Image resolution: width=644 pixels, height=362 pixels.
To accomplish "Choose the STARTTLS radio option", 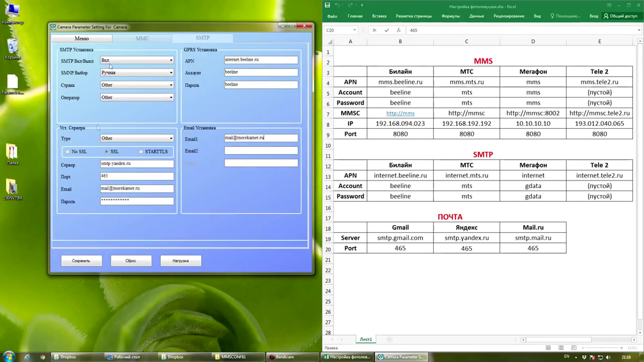I will coord(141,151).
